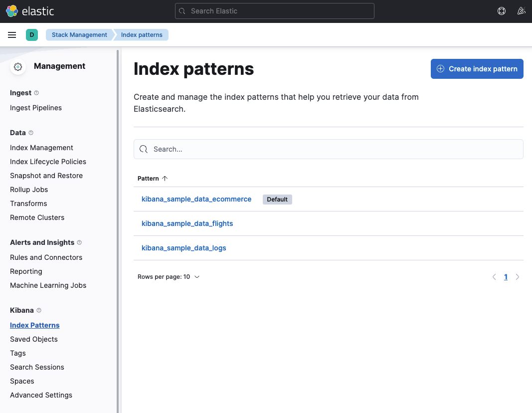Open Machine Learning Jobs
Image resolution: width=532 pixels, height=413 pixels.
(48, 285)
